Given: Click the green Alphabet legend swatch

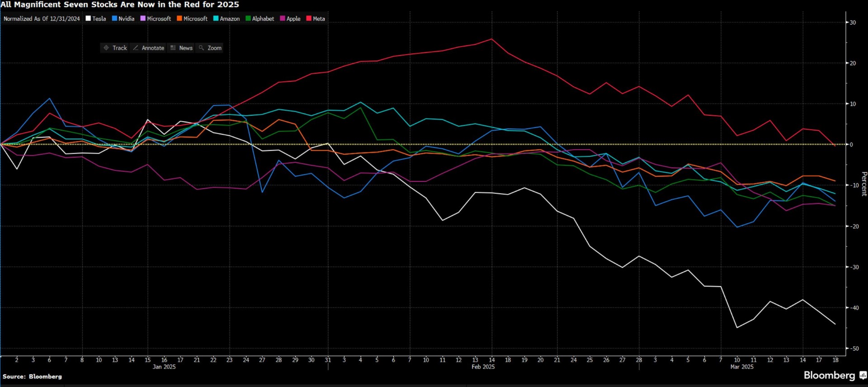Looking at the screenshot, I should tap(248, 19).
